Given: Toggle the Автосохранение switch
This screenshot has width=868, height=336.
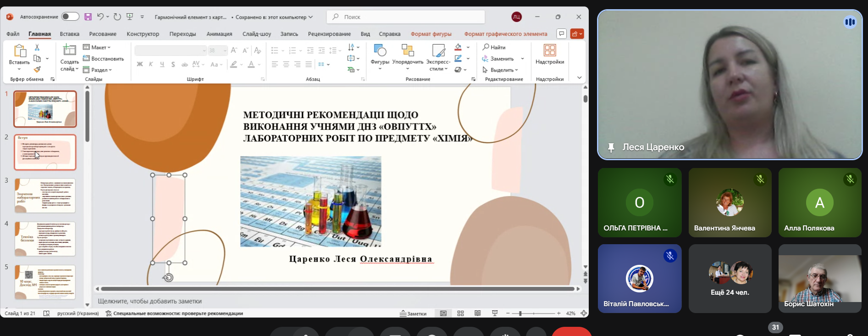Looking at the screenshot, I should [70, 17].
